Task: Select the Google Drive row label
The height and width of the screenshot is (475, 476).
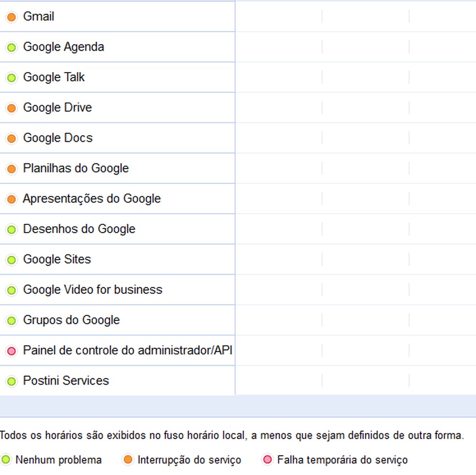Action: point(57,108)
